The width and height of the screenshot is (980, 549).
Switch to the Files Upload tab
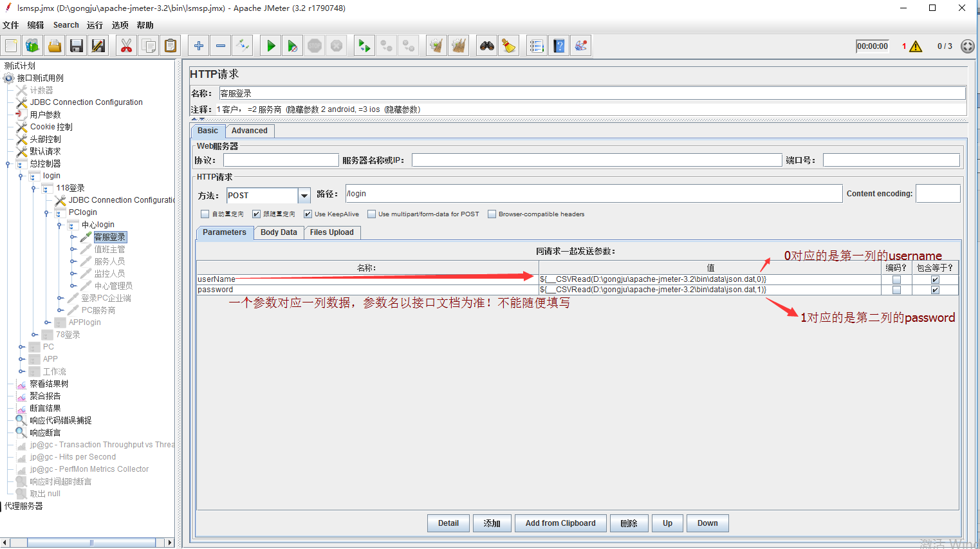coord(332,232)
